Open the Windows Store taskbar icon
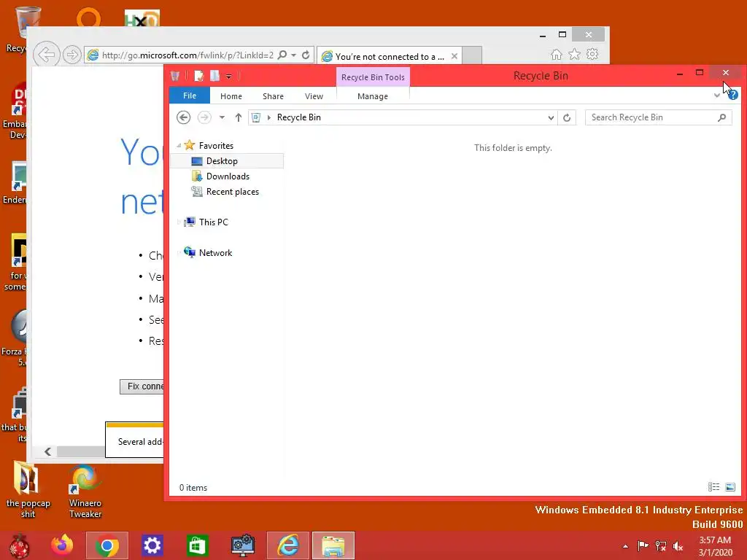Viewport: 747px width, 560px height. [x=197, y=545]
